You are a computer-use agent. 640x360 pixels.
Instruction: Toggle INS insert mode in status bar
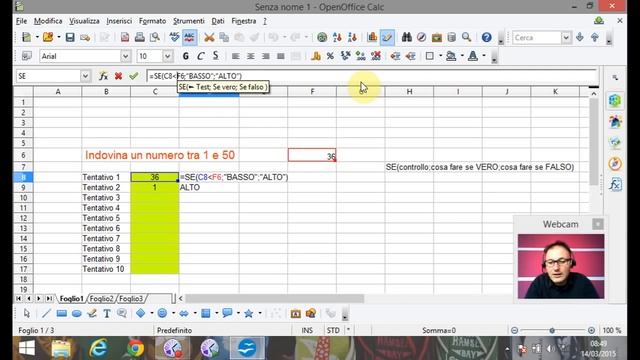[x=307, y=330]
